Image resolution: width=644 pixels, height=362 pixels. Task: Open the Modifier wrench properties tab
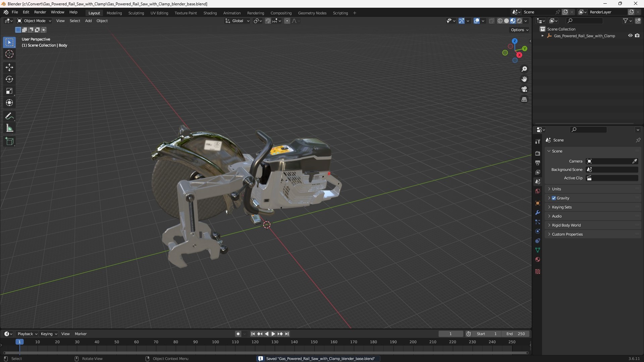(x=538, y=213)
